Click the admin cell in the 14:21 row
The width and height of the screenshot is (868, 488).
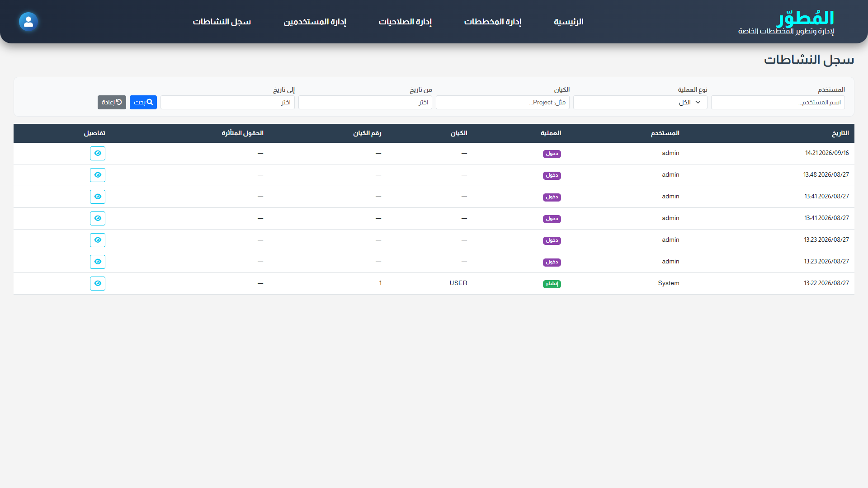[x=670, y=153]
